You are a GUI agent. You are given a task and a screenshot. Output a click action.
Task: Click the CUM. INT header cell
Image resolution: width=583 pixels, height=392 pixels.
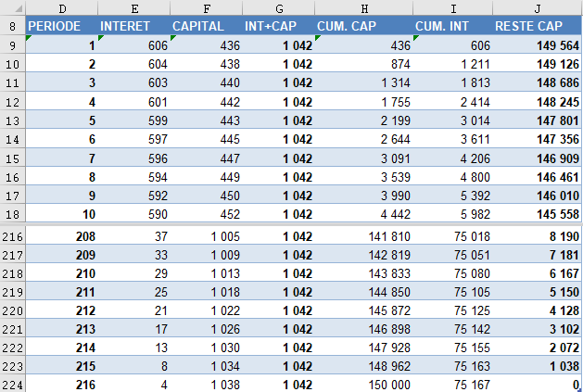coord(453,26)
